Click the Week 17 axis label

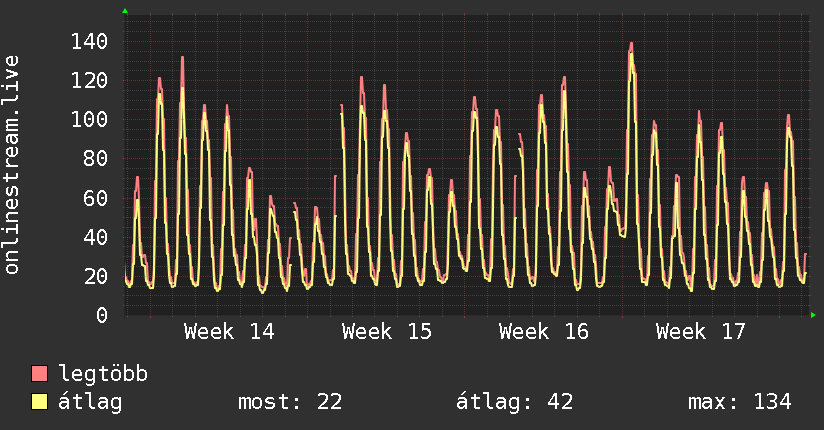coord(701,332)
